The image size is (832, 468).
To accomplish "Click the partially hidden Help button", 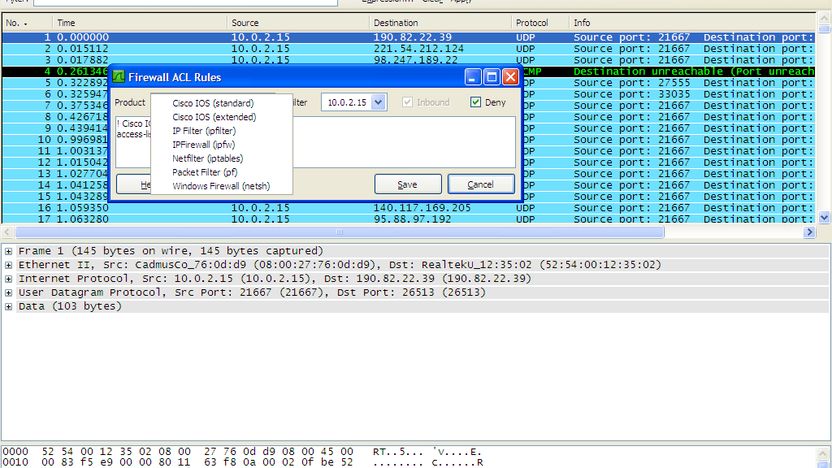I will pos(134,184).
